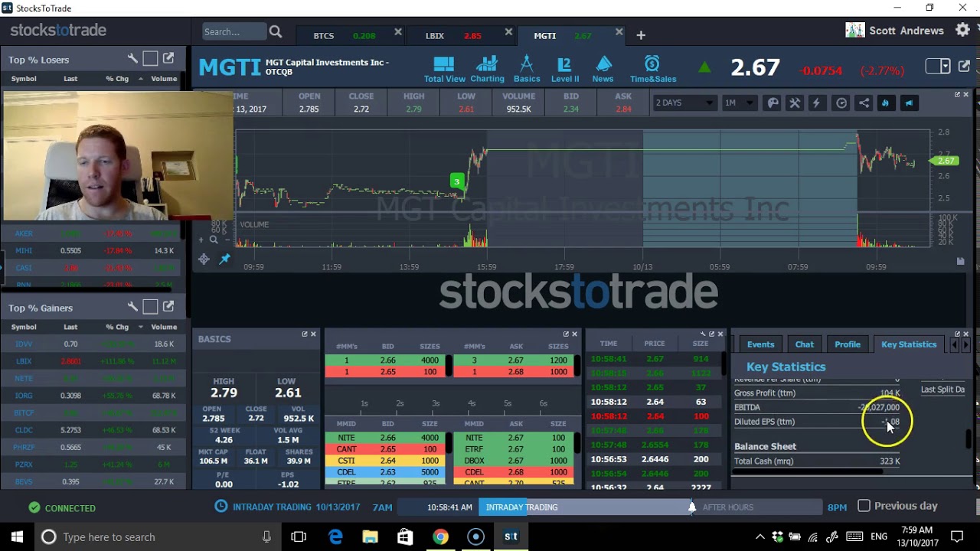
Task: Select IORG row in Top Gainers
Action: tap(93, 396)
